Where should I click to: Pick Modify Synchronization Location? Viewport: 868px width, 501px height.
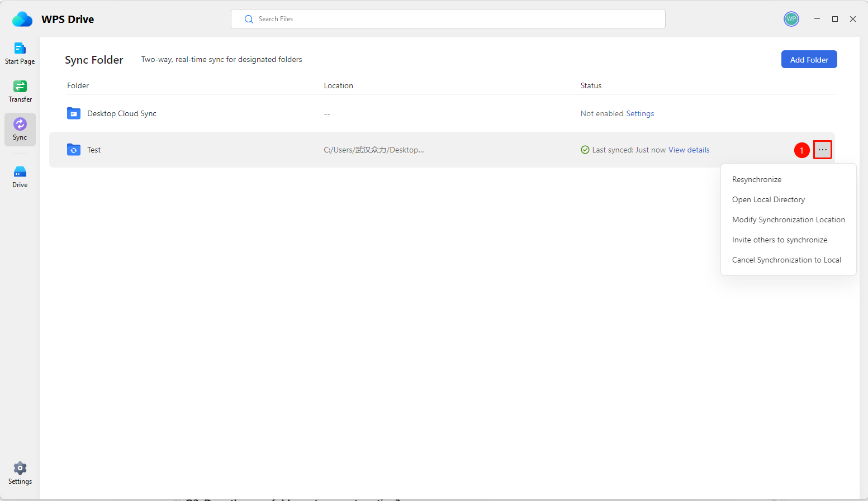pyautogui.click(x=789, y=220)
